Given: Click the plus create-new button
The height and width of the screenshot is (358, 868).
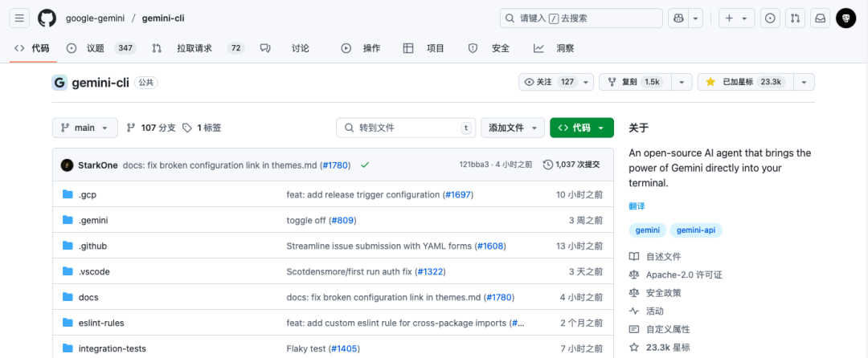Looking at the screenshot, I should pyautogui.click(x=729, y=18).
